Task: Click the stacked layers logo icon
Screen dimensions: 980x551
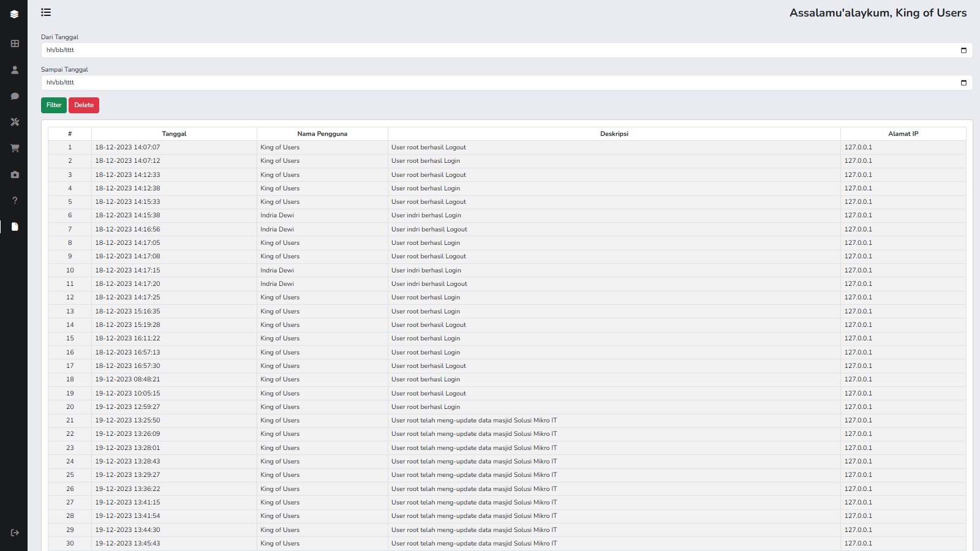Action: (x=15, y=14)
